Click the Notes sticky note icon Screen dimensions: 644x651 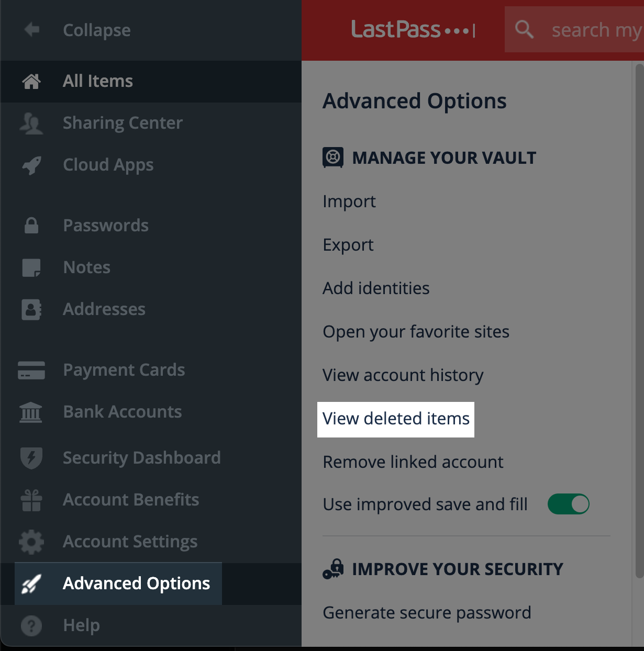coord(31,267)
